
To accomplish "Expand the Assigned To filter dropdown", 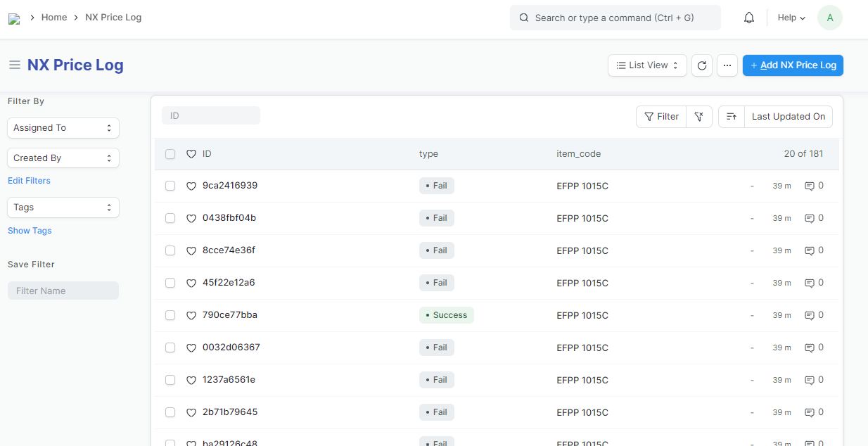I will [x=63, y=128].
